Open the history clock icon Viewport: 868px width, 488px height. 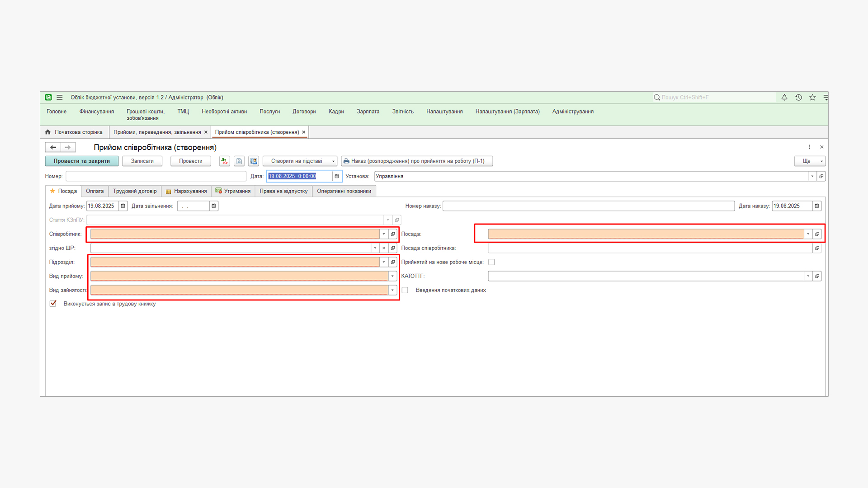click(x=798, y=97)
